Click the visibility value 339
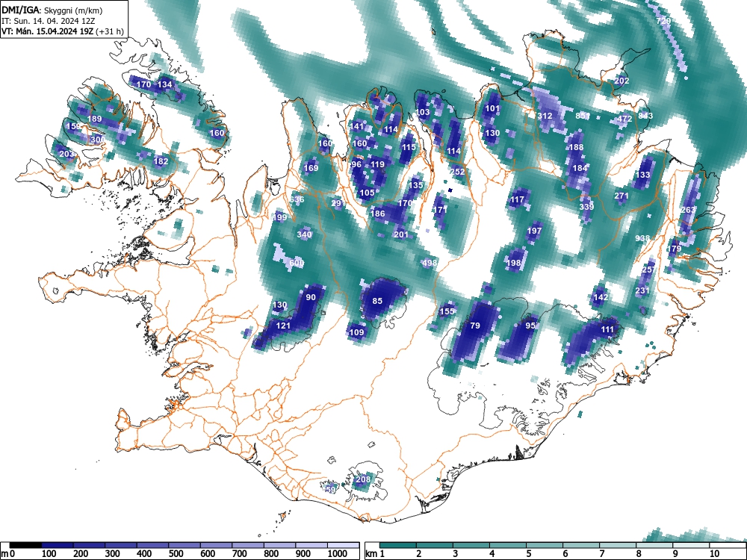The image size is (747, 560). pos(586,207)
